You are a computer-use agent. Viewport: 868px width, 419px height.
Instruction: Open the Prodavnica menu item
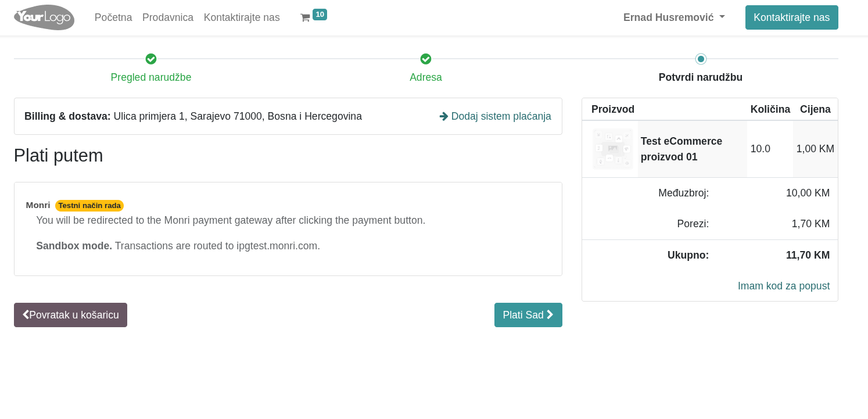168,17
